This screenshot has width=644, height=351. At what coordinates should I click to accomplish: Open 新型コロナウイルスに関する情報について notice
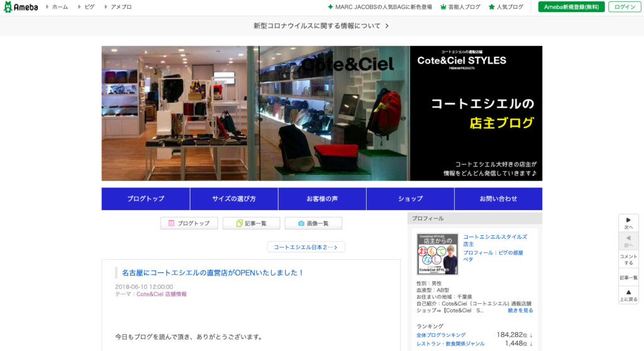317,26
